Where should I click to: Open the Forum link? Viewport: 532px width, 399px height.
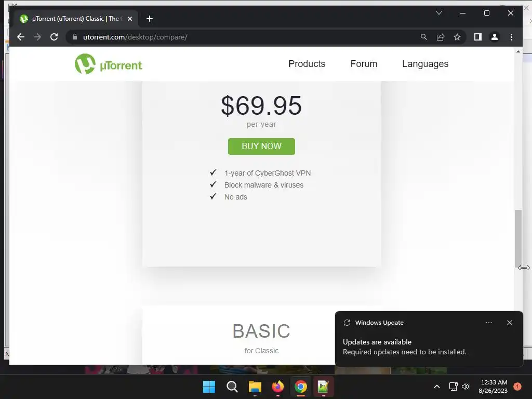click(x=364, y=64)
